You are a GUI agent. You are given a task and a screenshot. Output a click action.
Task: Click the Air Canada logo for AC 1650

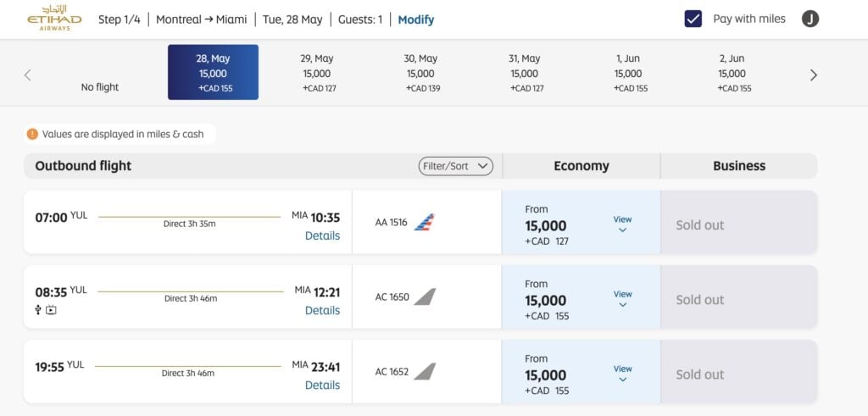click(425, 297)
